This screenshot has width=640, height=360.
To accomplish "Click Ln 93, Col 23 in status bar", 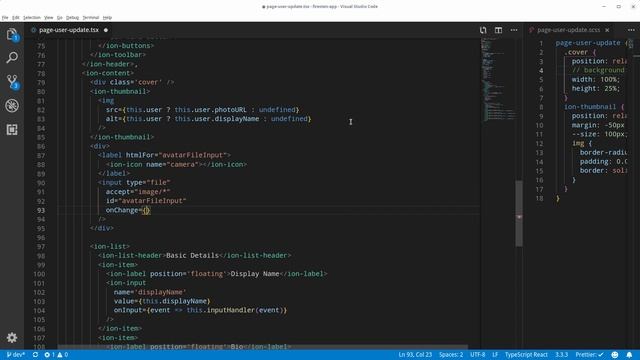I will pos(415,355).
